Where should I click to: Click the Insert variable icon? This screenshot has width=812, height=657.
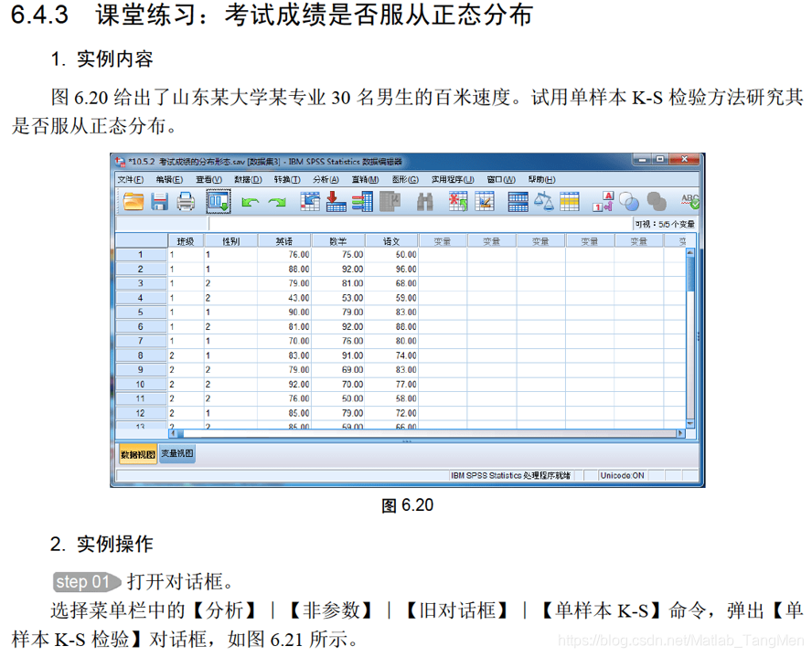(x=485, y=201)
